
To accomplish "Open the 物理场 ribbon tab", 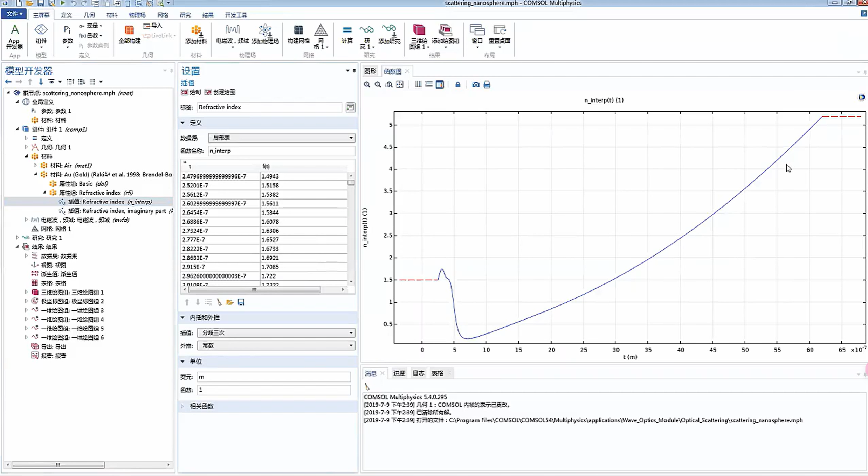I will click(137, 15).
